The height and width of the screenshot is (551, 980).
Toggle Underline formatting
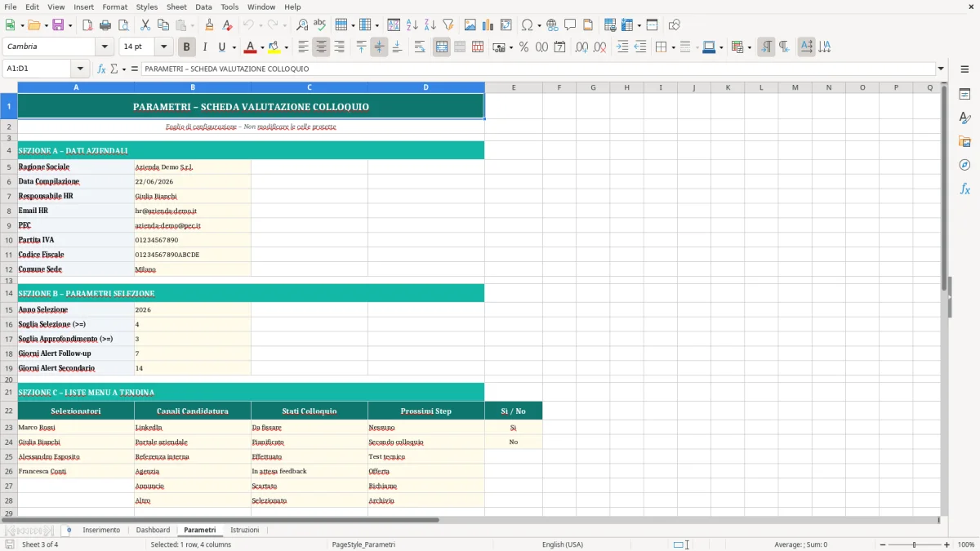point(221,47)
